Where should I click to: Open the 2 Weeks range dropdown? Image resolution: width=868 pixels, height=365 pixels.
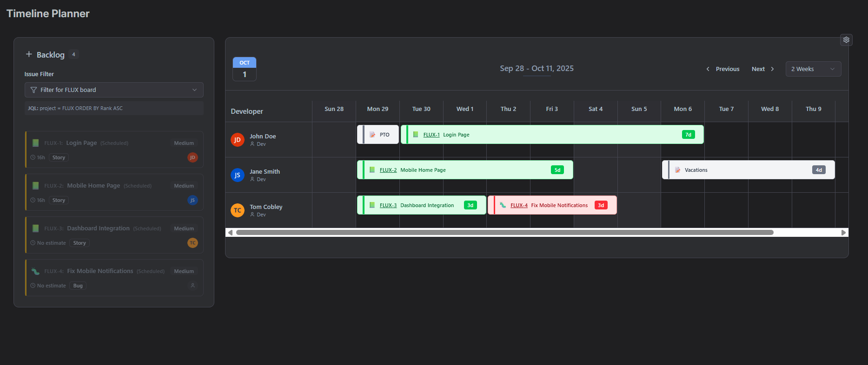[813, 69]
